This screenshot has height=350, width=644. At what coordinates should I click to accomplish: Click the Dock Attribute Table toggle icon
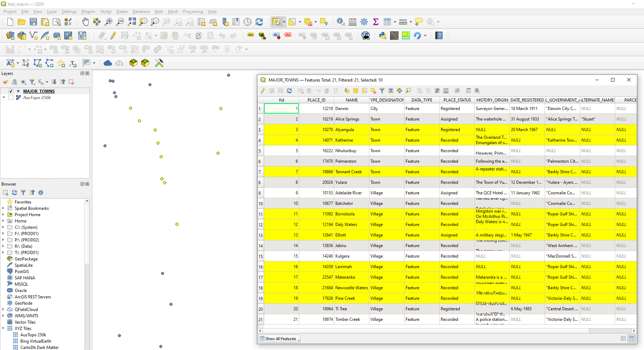tap(468, 91)
